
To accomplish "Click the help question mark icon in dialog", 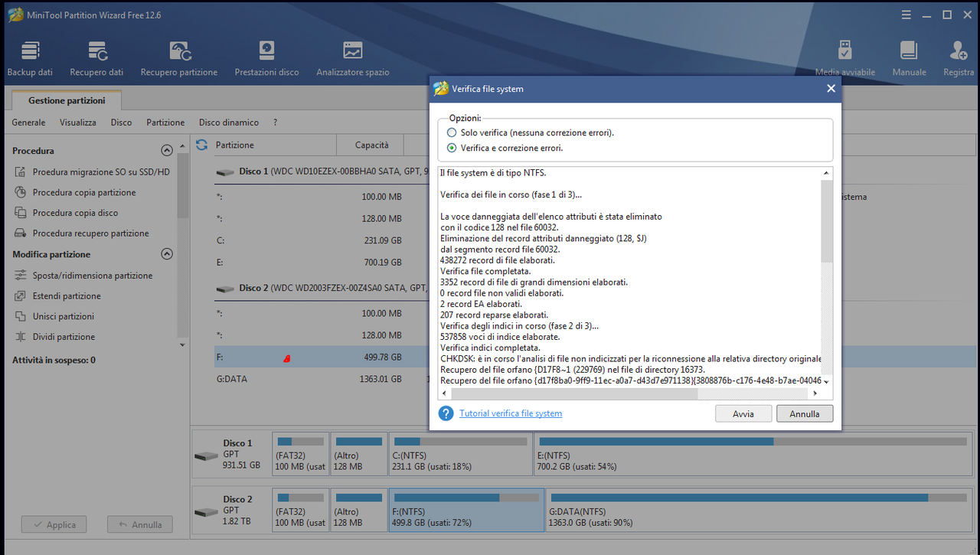I will tap(446, 413).
